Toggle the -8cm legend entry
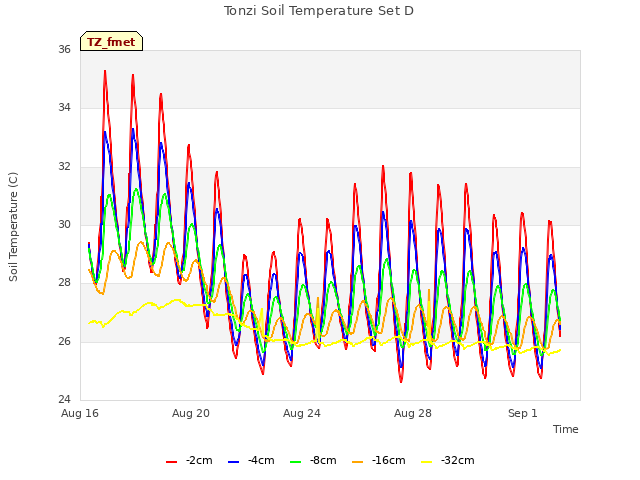Image resolution: width=640 pixels, height=480 pixels. click(313, 460)
